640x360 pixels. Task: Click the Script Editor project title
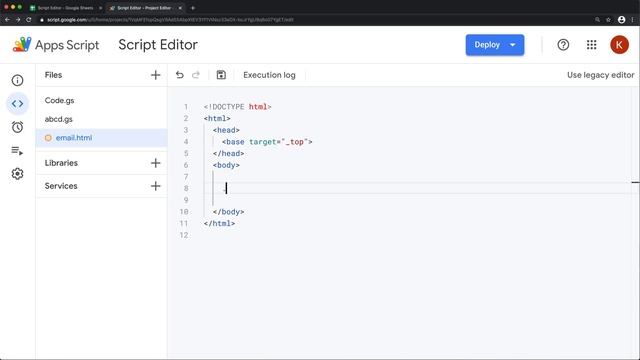158,44
